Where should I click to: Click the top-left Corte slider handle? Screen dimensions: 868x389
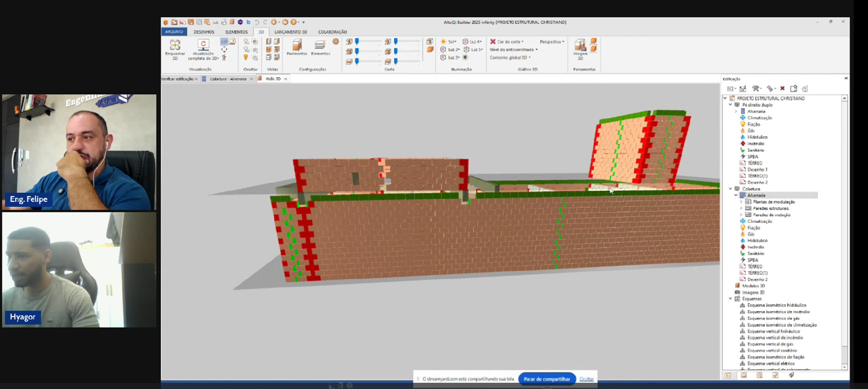pos(357,42)
